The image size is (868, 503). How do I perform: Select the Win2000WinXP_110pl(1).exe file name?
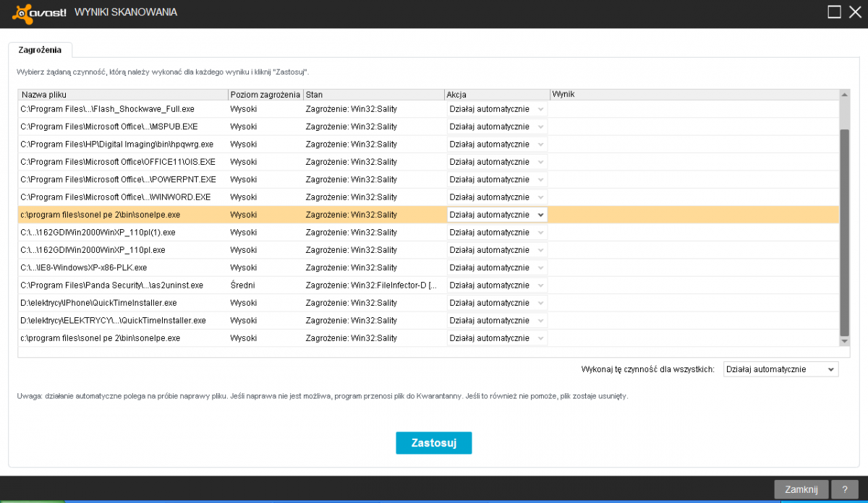tap(98, 232)
